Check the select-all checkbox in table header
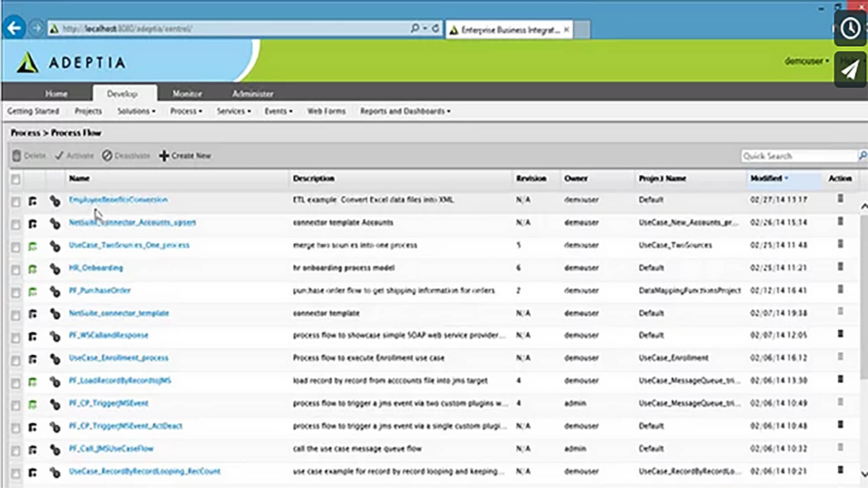Screen dimensions: 868x488 (16, 179)
